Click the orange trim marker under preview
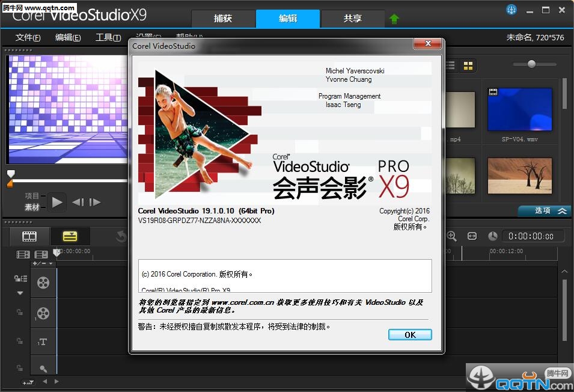Image resolution: width=574 pixels, height=392 pixels. (10, 184)
